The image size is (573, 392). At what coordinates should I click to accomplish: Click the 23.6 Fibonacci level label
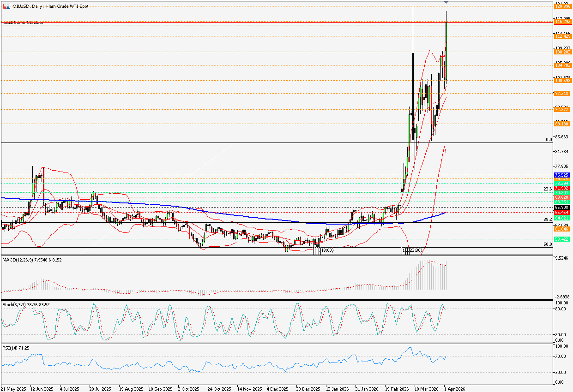point(548,189)
